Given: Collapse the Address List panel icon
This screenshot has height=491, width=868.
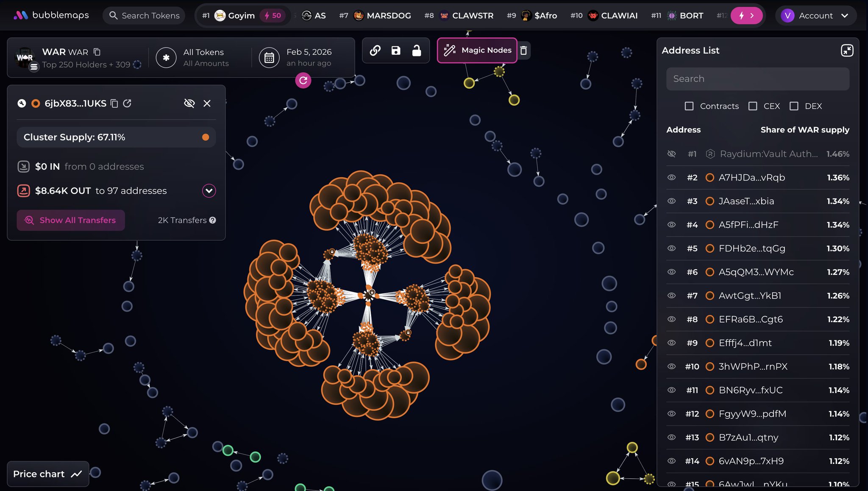Looking at the screenshot, I should [x=847, y=50].
